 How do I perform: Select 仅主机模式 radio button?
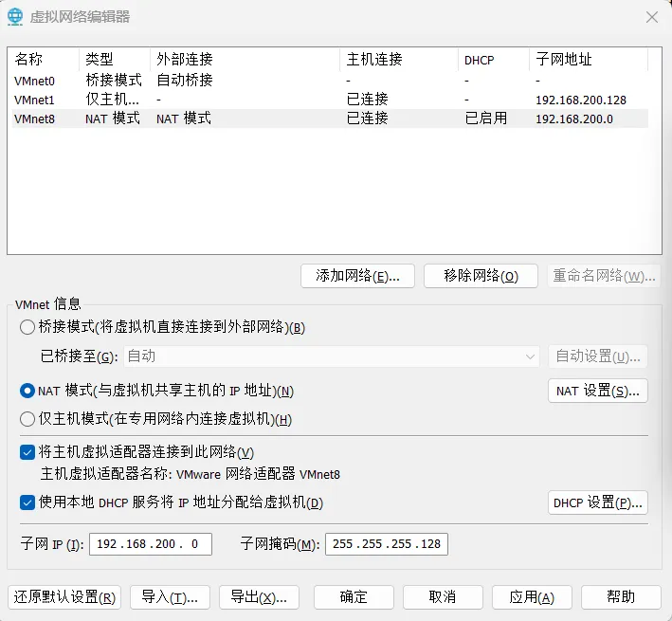[27, 419]
